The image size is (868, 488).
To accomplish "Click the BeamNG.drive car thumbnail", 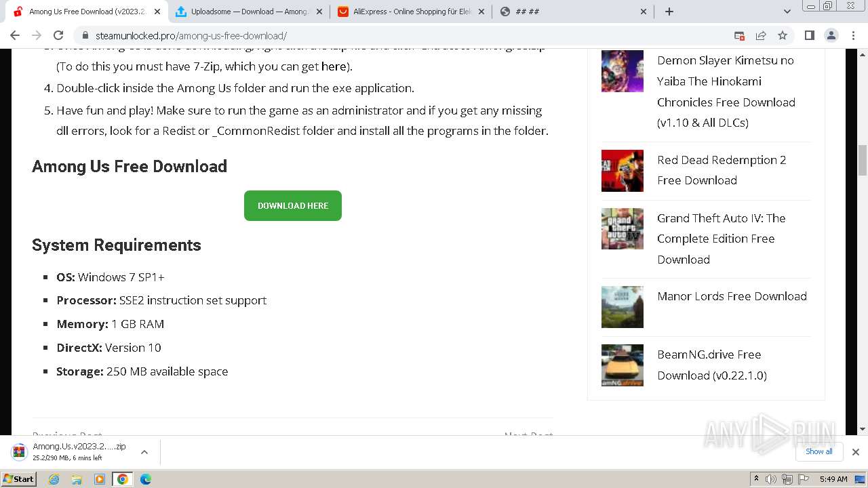I will (623, 365).
